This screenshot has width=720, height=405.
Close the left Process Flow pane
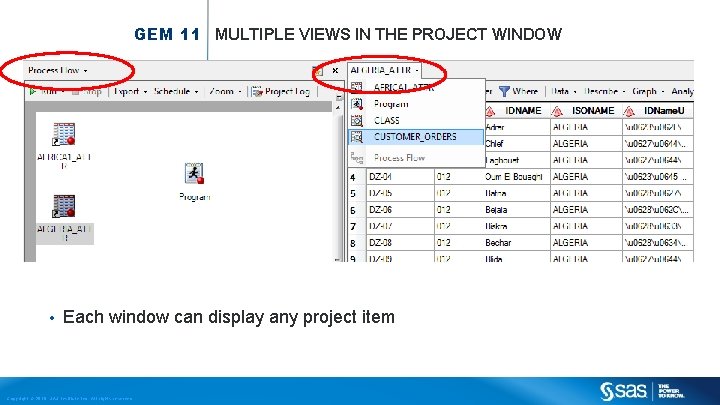point(335,70)
